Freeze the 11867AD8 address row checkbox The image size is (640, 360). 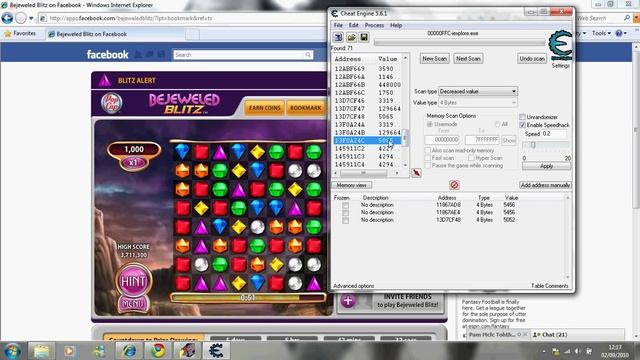click(x=346, y=205)
